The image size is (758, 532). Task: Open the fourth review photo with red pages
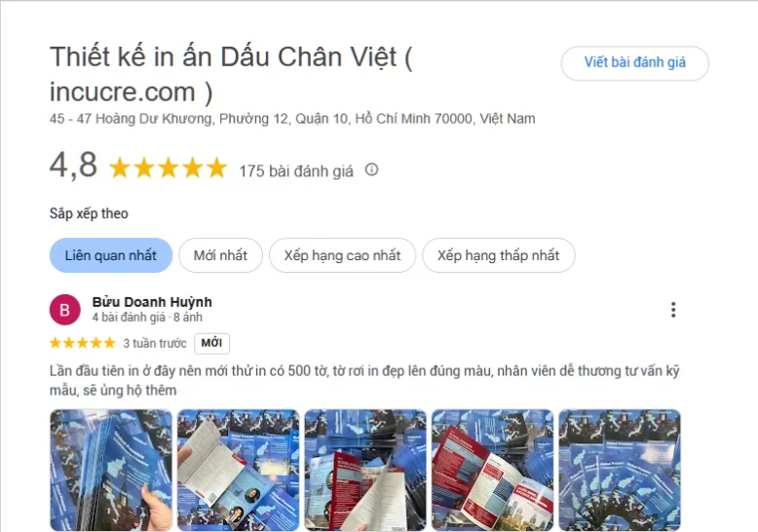click(x=493, y=470)
